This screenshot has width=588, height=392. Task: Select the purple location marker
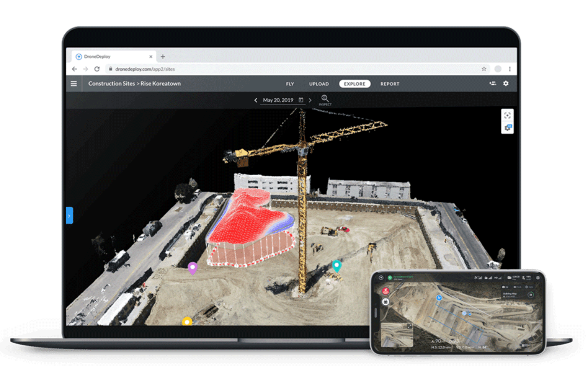click(x=193, y=268)
